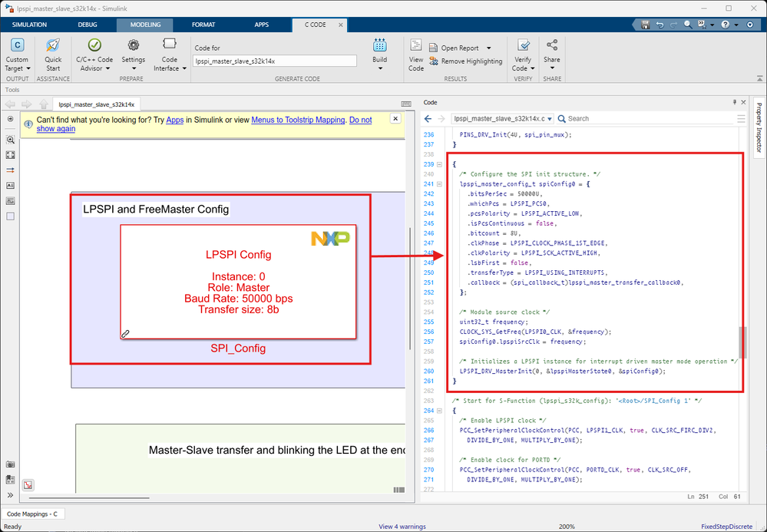Collapse the toolstrip ribbon
Viewport: 767px width, 532px height.
[759, 78]
